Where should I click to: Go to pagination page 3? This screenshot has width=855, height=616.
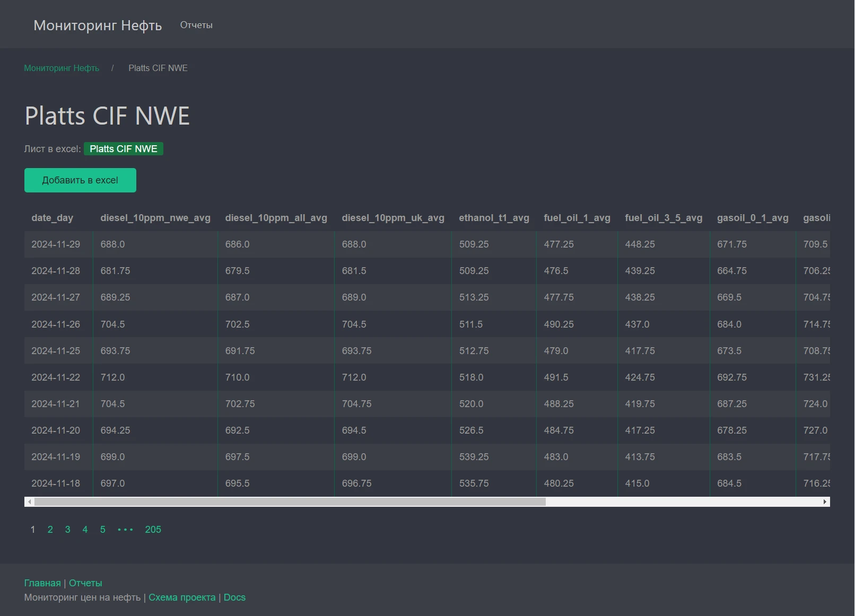68,530
